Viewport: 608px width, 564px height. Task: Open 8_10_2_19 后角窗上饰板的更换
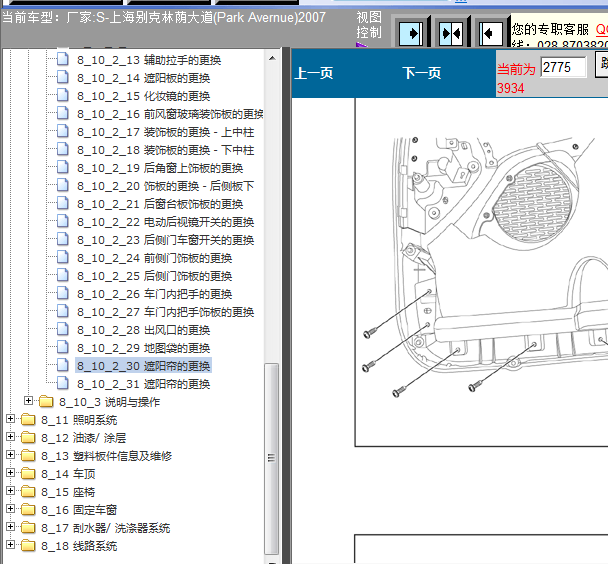[160, 168]
